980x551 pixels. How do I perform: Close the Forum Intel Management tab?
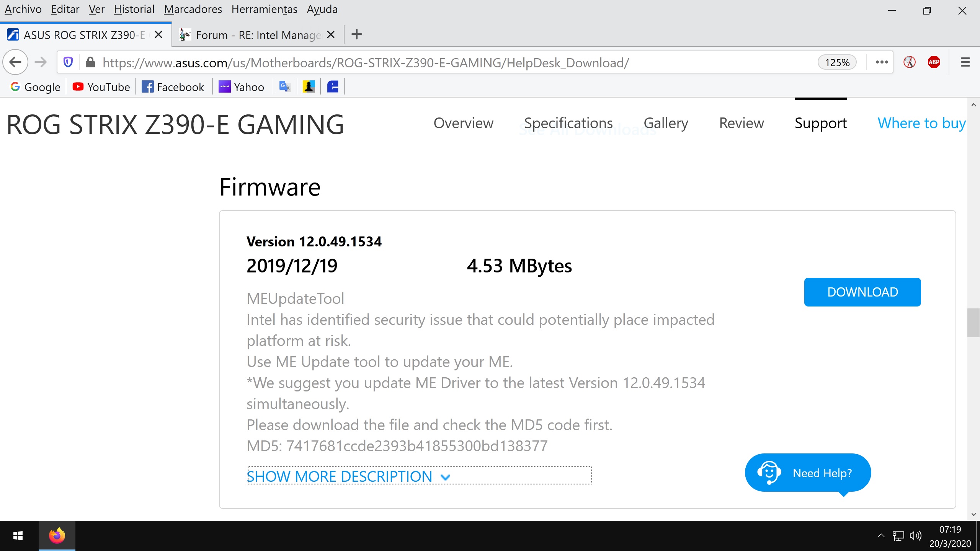[331, 35]
